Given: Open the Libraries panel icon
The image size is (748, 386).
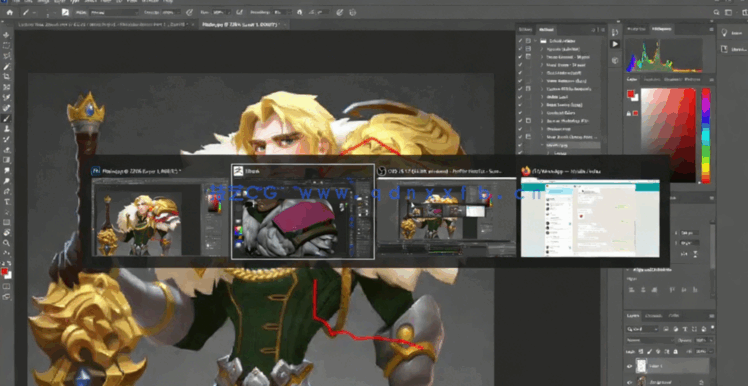Looking at the screenshot, I should tap(724, 49).
